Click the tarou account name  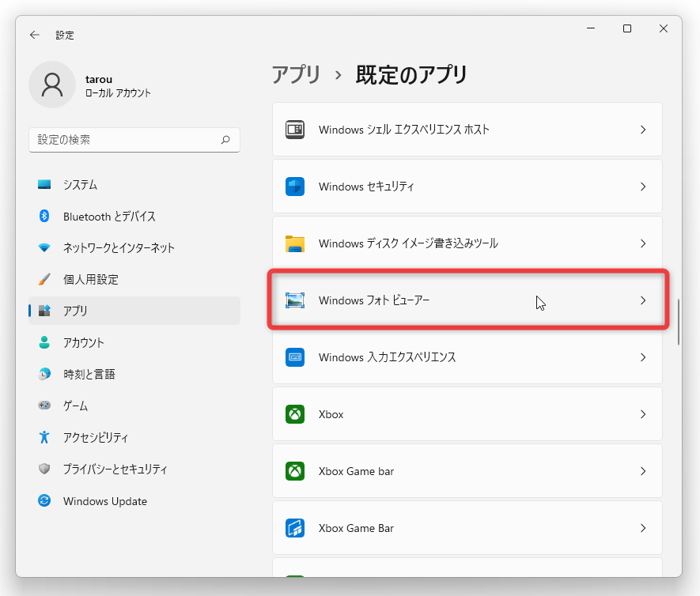coord(99,79)
